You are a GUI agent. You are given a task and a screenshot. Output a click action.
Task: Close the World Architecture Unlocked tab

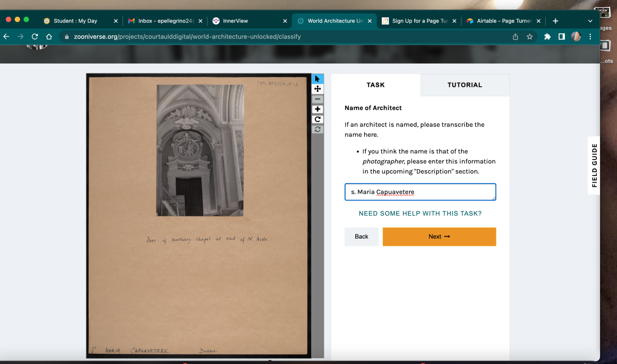coord(370,21)
